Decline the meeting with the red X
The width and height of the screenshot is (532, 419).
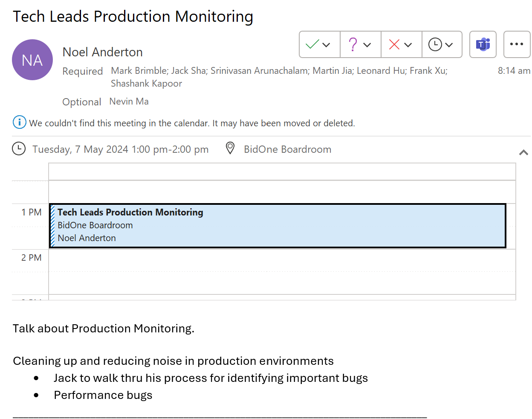(394, 44)
